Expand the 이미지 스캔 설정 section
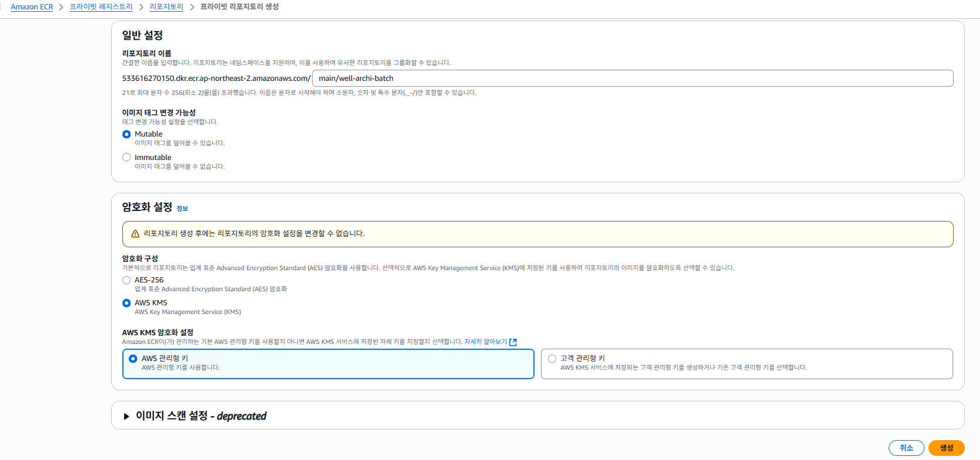 click(x=201, y=415)
